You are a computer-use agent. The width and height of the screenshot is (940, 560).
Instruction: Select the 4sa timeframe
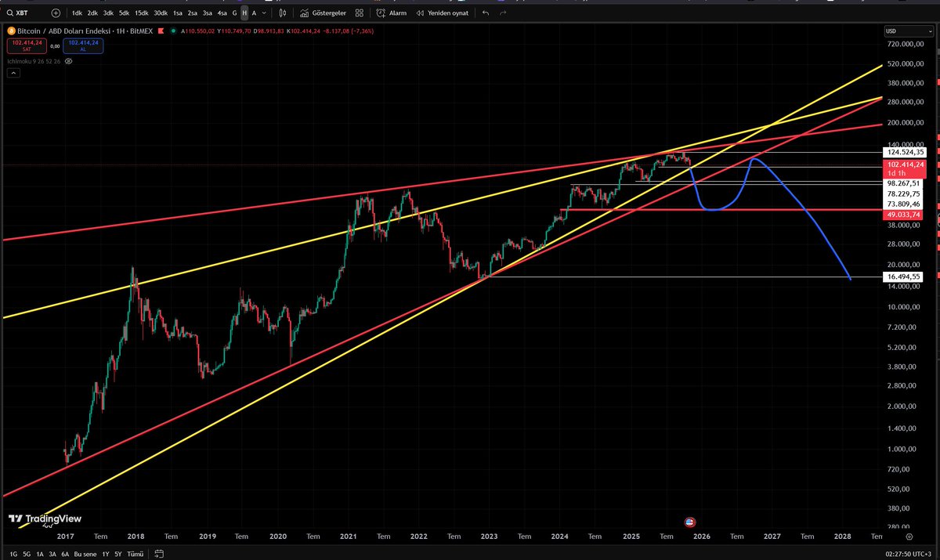coord(222,13)
